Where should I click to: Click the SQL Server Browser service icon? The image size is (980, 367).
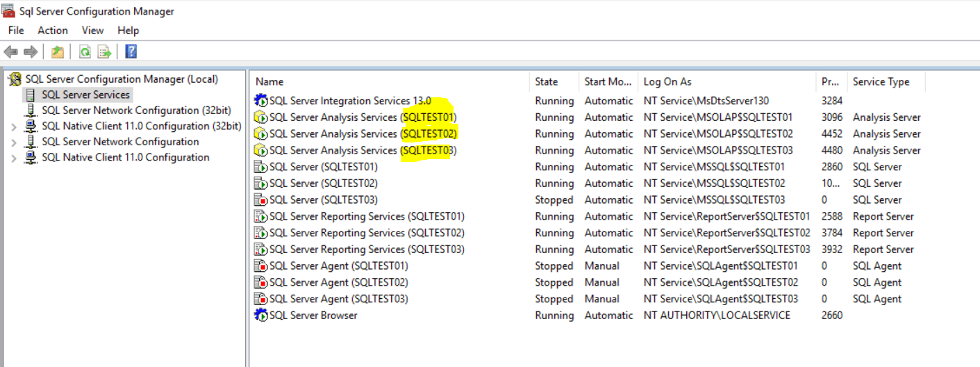261,316
